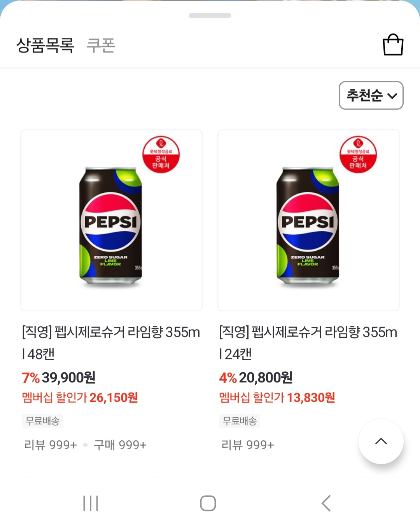Tap the 20,800원 price of 24-can pack
This screenshot has width=420, height=527.
point(266,377)
